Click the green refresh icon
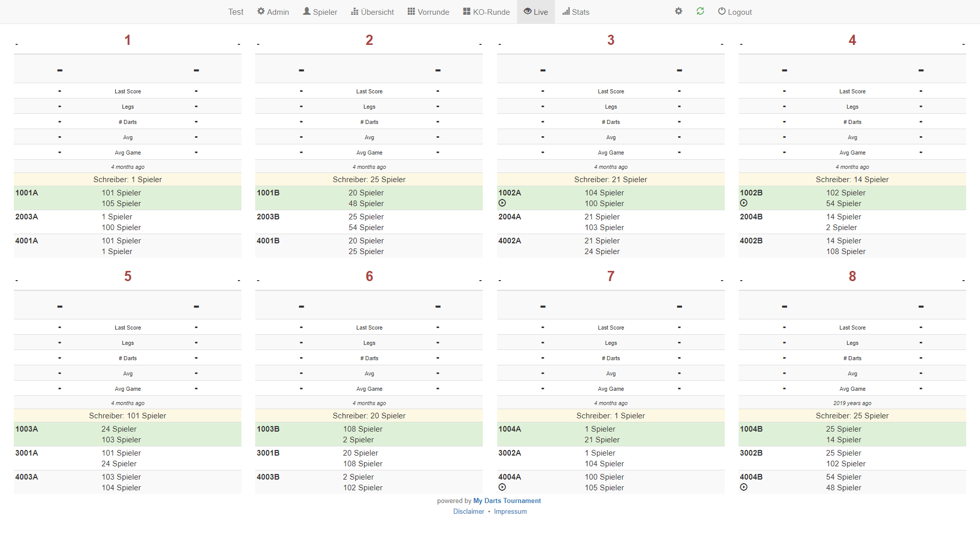 [x=700, y=11]
